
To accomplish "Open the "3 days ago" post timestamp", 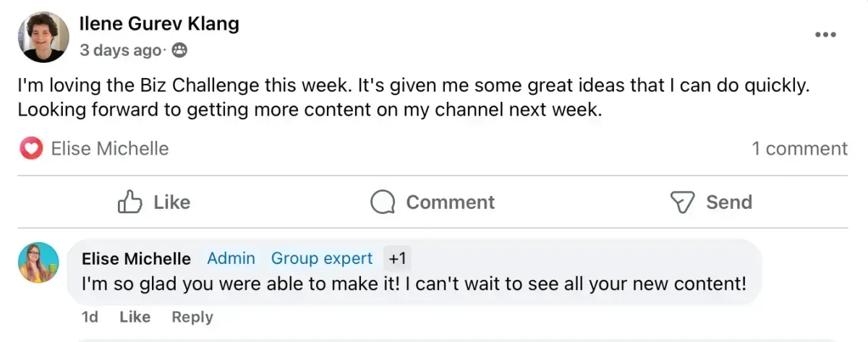I will (120, 51).
